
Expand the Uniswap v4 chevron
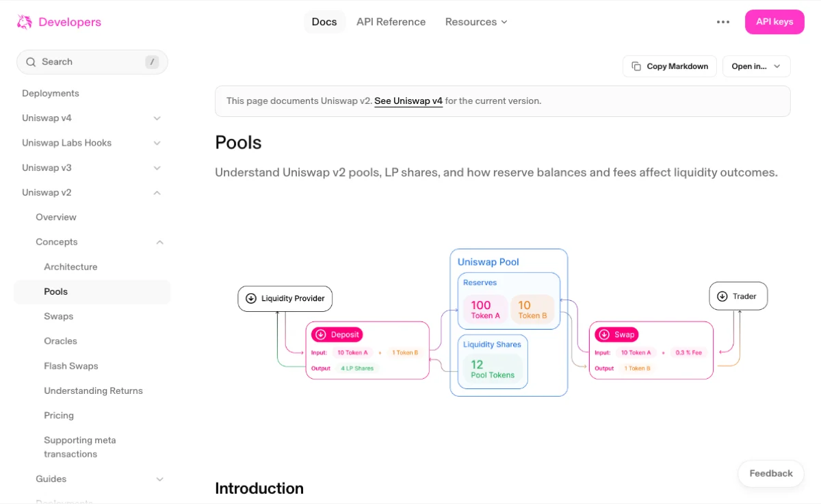click(x=157, y=118)
